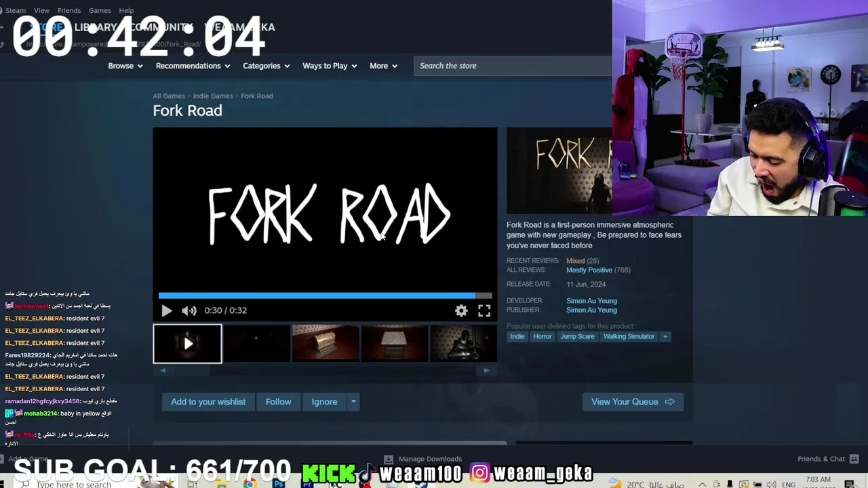The image size is (868, 488).
Task: Open Mostly Positive all reviews link
Action: [x=589, y=270]
